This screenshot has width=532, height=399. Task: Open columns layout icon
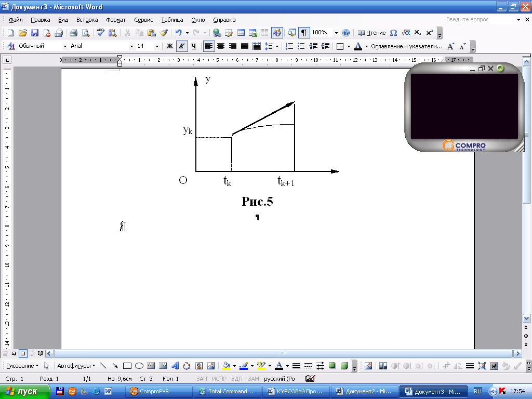click(x=264, y=33)
